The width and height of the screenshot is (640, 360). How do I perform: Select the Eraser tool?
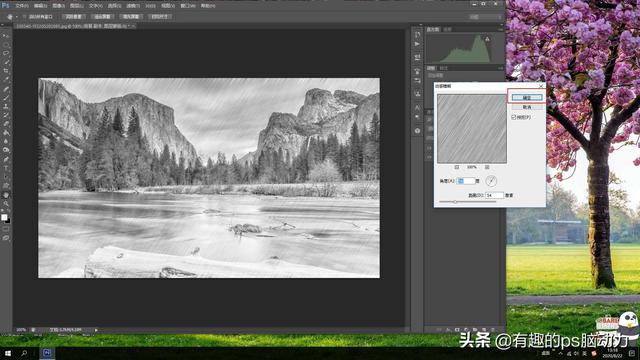tap(6, 124)
